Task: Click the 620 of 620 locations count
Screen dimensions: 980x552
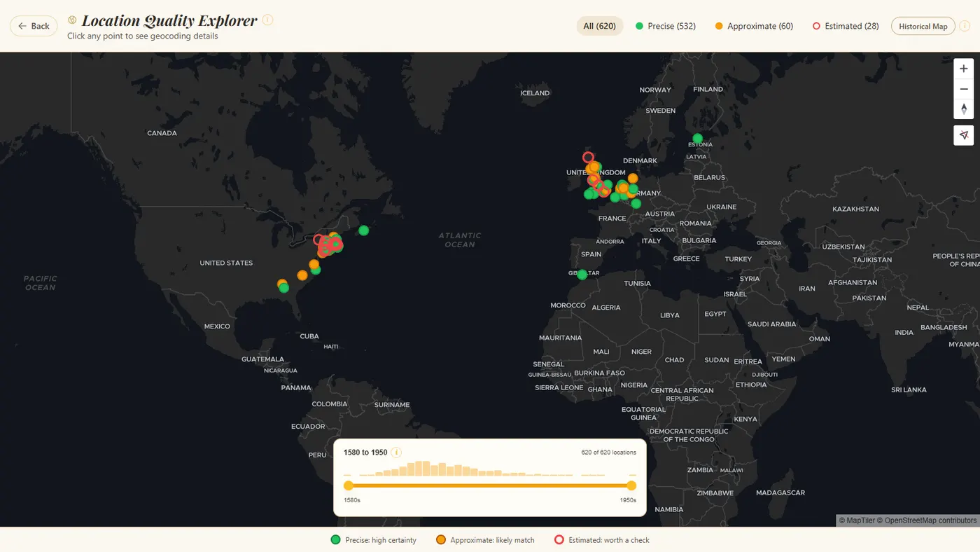Action: click(x=608, y=453)
